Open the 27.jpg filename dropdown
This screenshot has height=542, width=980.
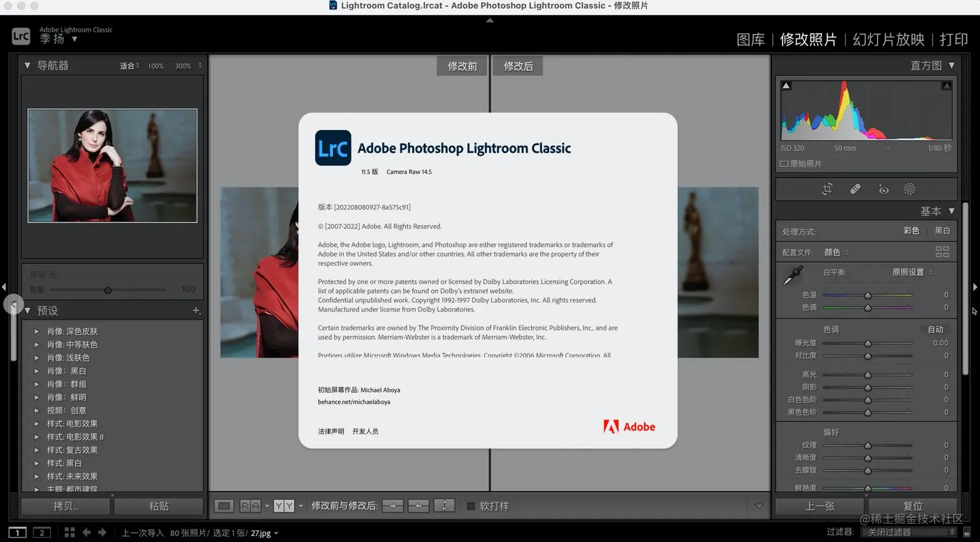(x=264, y=533)
